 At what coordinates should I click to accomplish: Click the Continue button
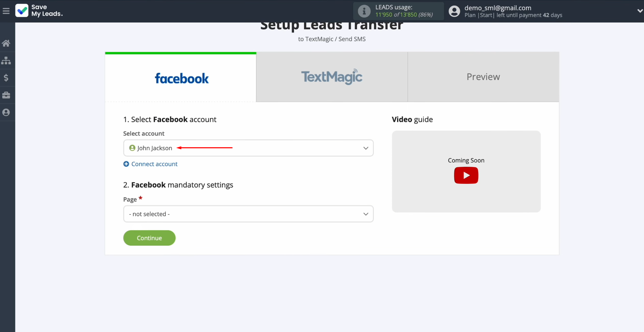(149, 238)
